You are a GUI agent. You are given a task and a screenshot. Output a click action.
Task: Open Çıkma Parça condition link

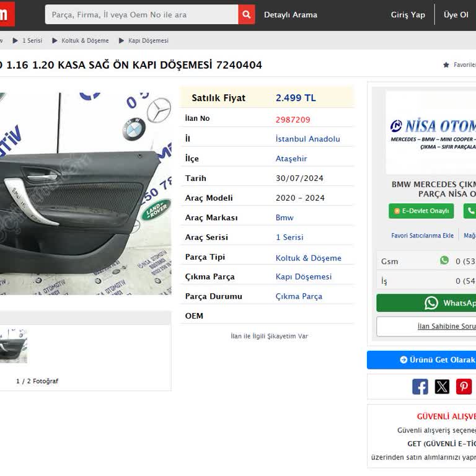point(299,296)
